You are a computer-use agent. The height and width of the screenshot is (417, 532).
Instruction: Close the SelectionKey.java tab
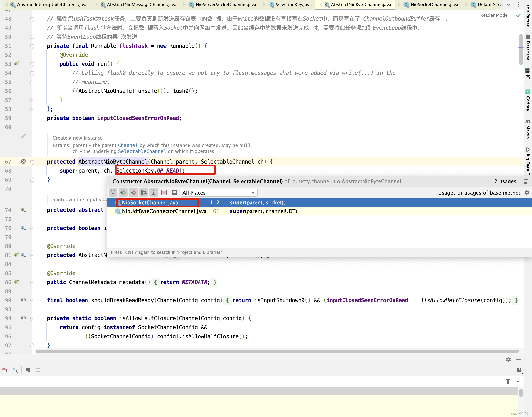(265, 5)
